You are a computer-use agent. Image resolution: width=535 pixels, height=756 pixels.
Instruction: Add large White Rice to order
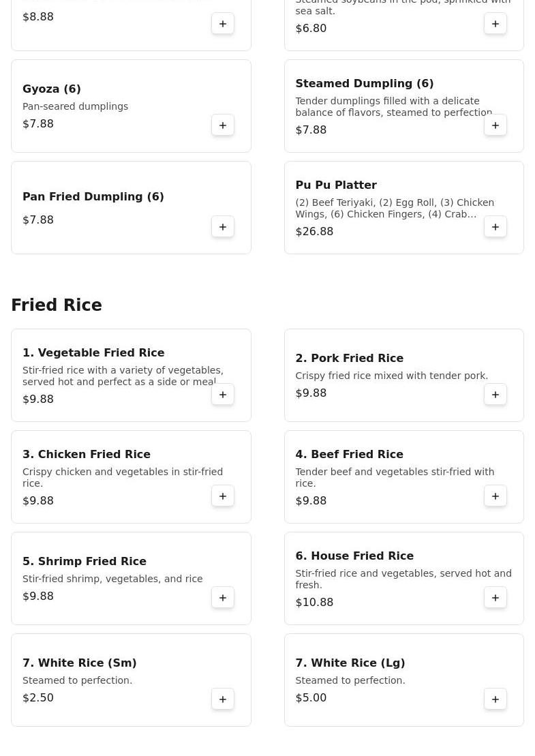point(495,699)
